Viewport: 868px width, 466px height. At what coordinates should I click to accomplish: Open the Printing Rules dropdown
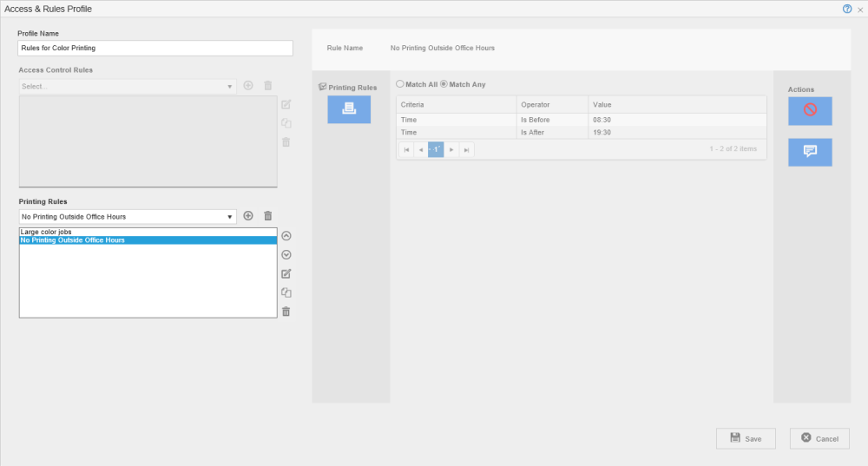[x=128, y=216]
